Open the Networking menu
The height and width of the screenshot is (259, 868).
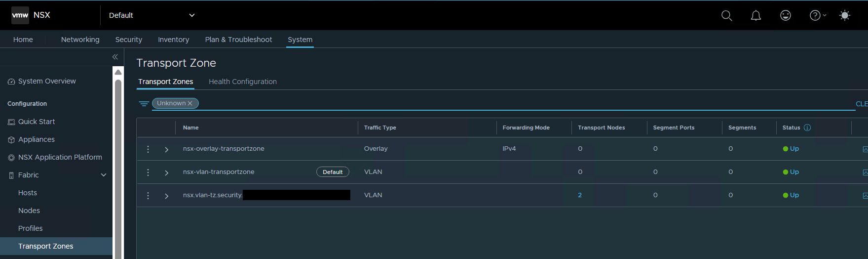click(80, 40)
